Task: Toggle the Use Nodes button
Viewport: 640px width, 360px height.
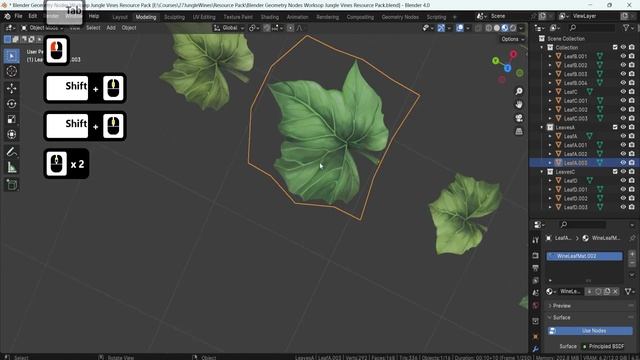Action: [x=590, y=331]
